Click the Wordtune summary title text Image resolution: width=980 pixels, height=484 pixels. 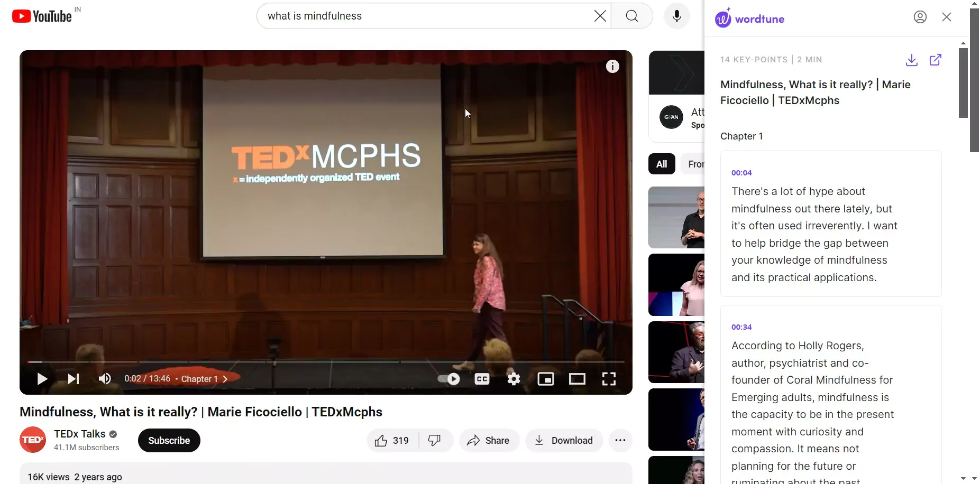click(816, 92)
